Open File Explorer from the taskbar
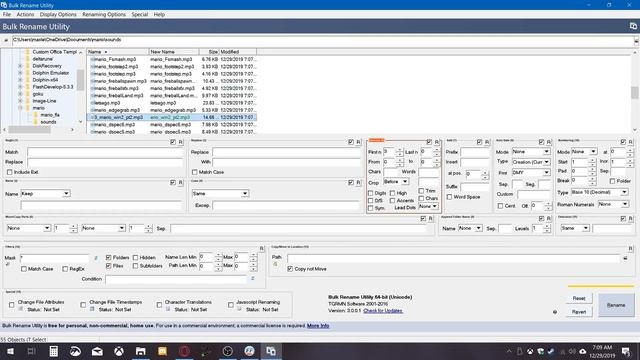This screenshot has height=360, width=640. pyautogui.click(x=140, y=351)
